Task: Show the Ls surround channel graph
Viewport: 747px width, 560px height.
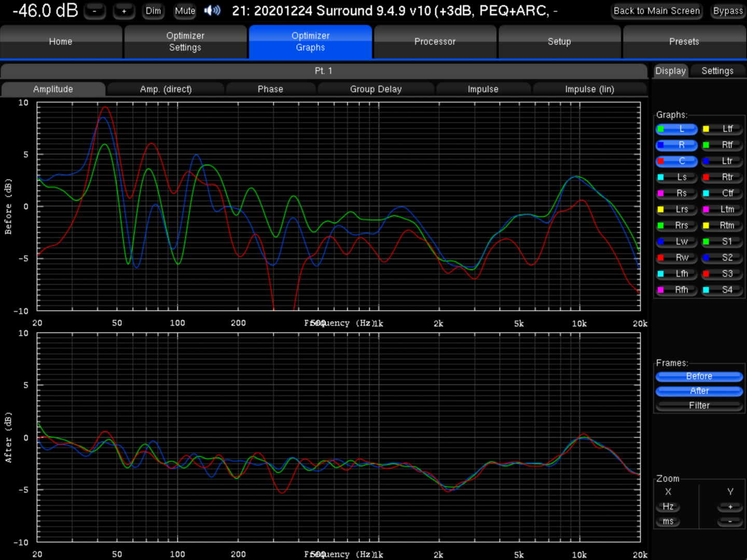Action: [x=676, y=177]
